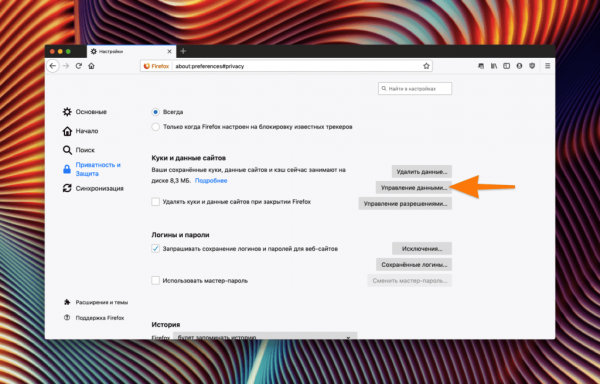Click the Логины и пароли heading
600x384 pixels.
click(x=180, y=235)
